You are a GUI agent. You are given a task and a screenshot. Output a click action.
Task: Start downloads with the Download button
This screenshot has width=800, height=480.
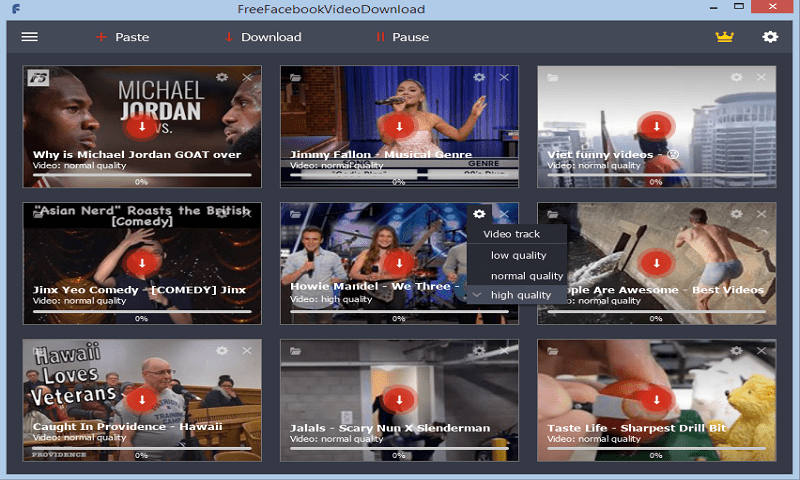tap(263, 37)
